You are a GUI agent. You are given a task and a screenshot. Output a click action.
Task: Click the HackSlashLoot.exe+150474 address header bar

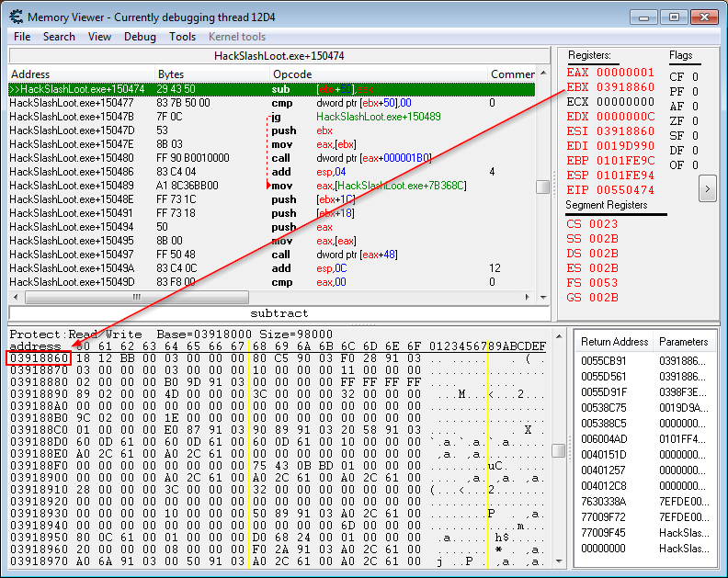(x=279, y=56)
